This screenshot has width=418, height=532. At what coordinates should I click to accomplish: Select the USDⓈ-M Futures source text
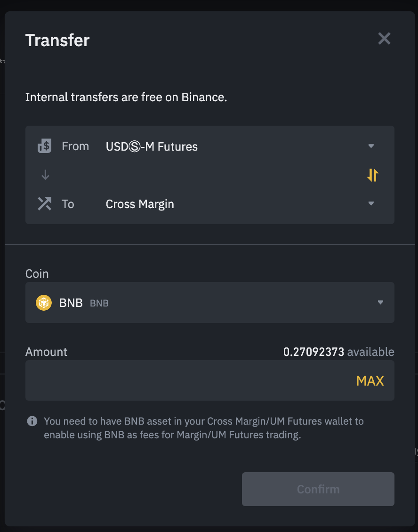point(152,147)
